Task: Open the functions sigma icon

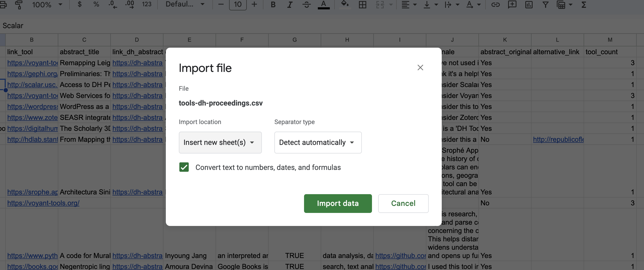Action: click(x=584, y=5)
